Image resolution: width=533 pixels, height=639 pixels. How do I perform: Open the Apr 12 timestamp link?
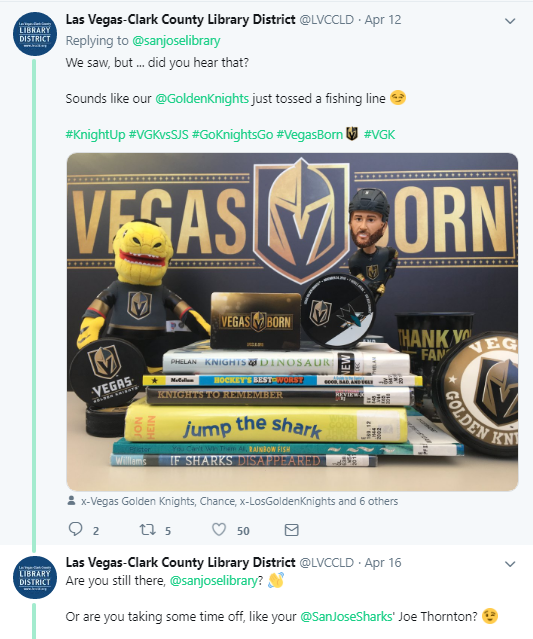[x=383, y=20]
